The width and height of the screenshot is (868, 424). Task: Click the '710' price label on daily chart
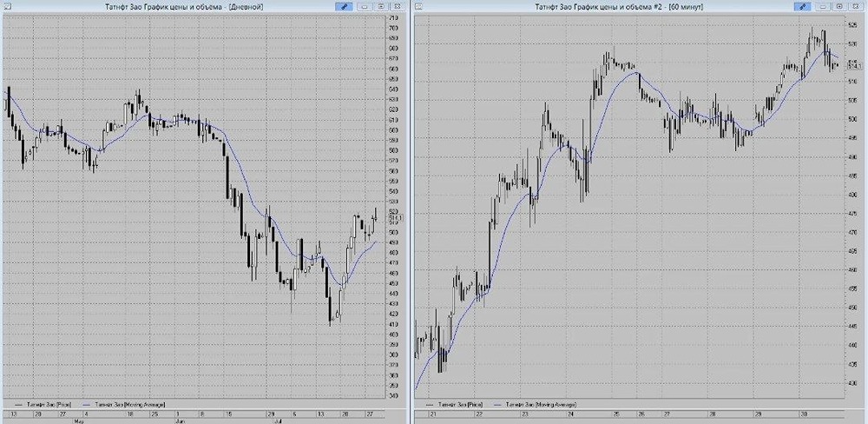[393, 17]
